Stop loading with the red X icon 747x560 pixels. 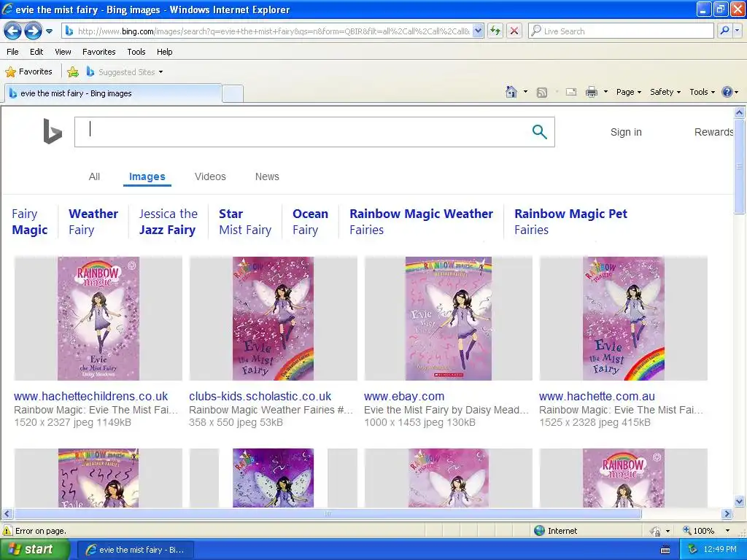pyautogui.click(x=514, y=31)
